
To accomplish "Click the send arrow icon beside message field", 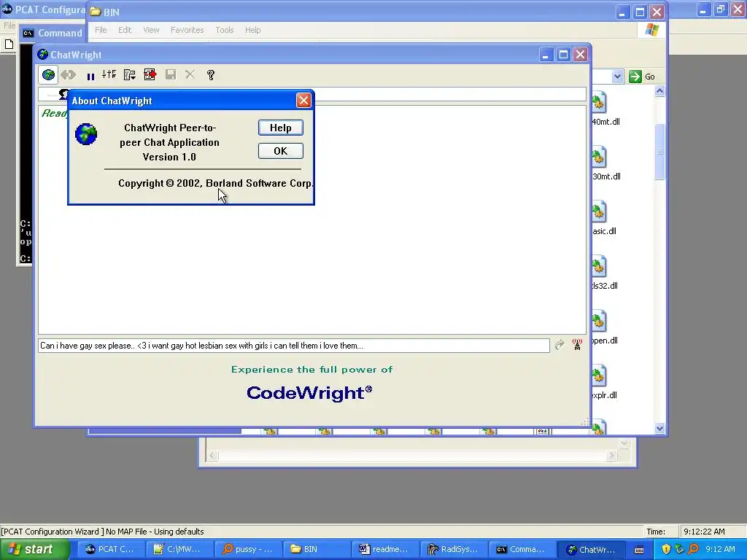I will point(560,345).
